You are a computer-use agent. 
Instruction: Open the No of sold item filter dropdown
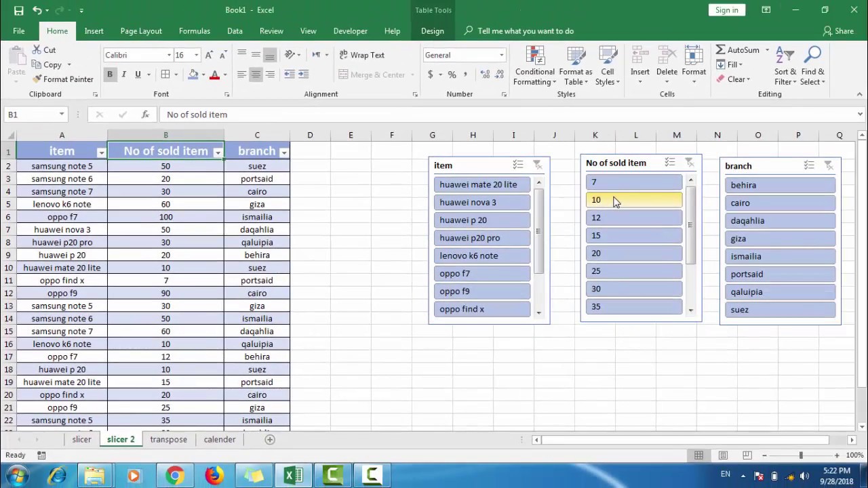(218, 152)
